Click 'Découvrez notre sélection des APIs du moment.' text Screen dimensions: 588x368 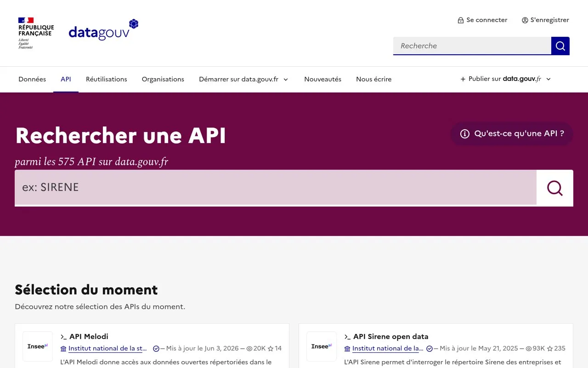pyautogui.click(x=100, y=307)
